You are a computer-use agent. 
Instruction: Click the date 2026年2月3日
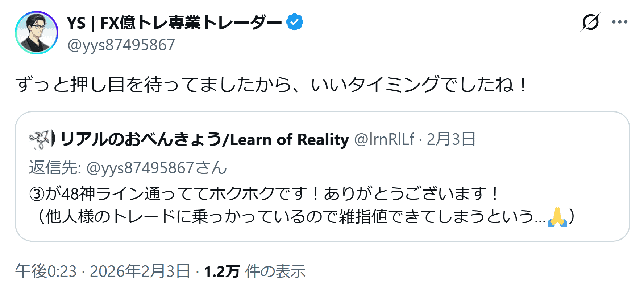(x=140, y=271)
